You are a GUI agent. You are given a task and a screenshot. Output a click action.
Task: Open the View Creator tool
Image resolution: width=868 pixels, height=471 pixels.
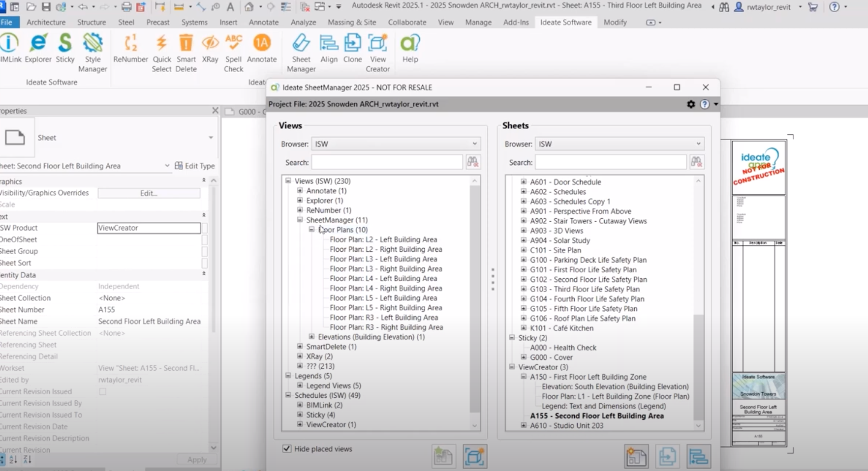[x=377, y=49]
